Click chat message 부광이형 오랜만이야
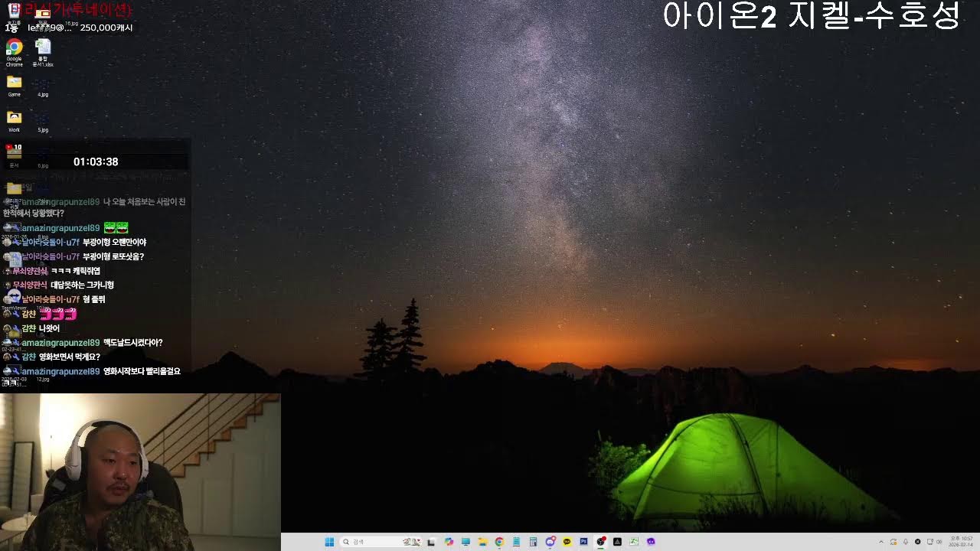The height and width of the screenshot is (551, 980). [x=114, y=243]
